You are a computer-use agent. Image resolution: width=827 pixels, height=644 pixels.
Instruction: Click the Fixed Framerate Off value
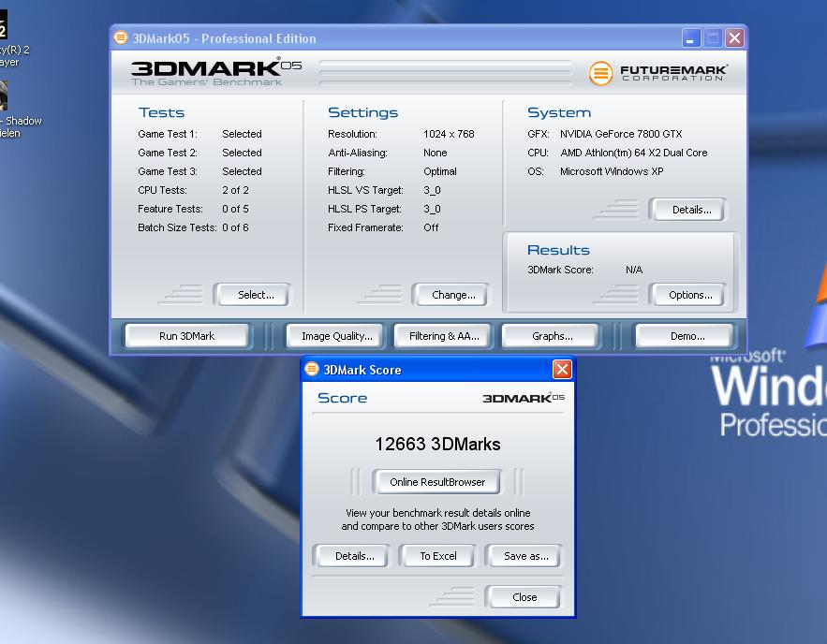pos(431,227)
